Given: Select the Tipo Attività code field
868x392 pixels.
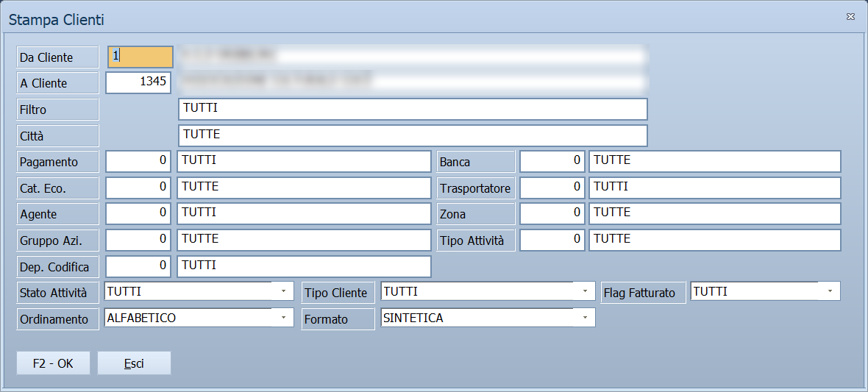Looking at the screenshot, I should pyautogui.click(x=552, y=240).
